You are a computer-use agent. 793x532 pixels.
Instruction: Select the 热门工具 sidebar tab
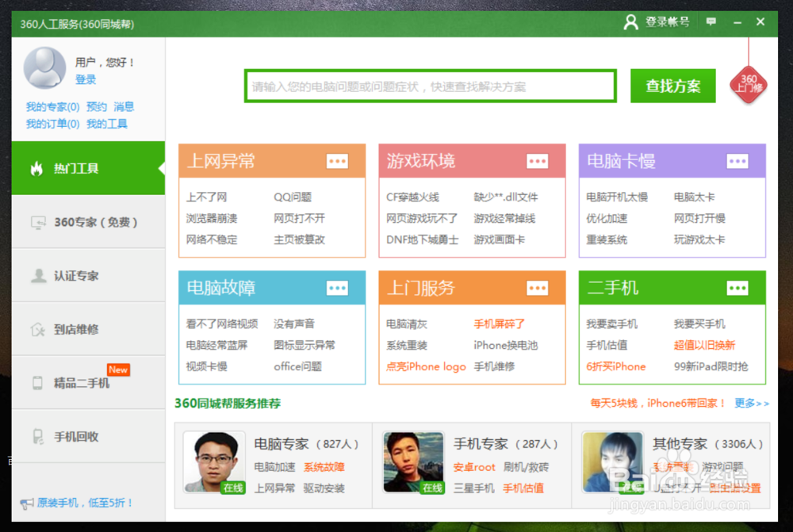click(89, 168)
